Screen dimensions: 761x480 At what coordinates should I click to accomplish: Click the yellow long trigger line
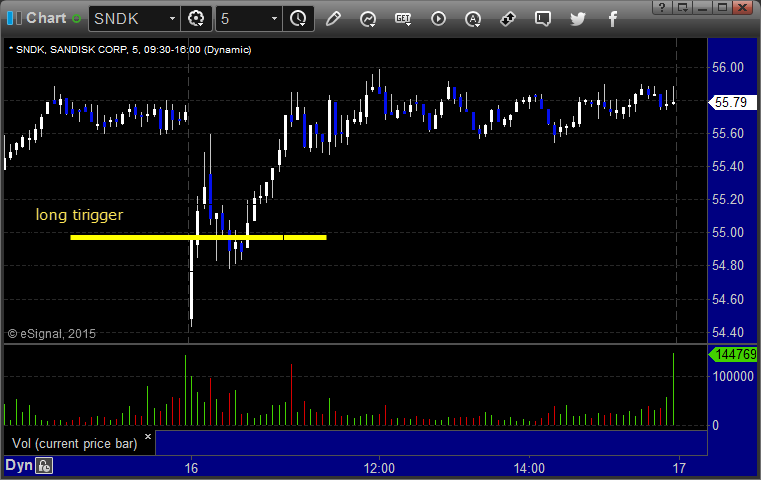(x=198, y=237)
